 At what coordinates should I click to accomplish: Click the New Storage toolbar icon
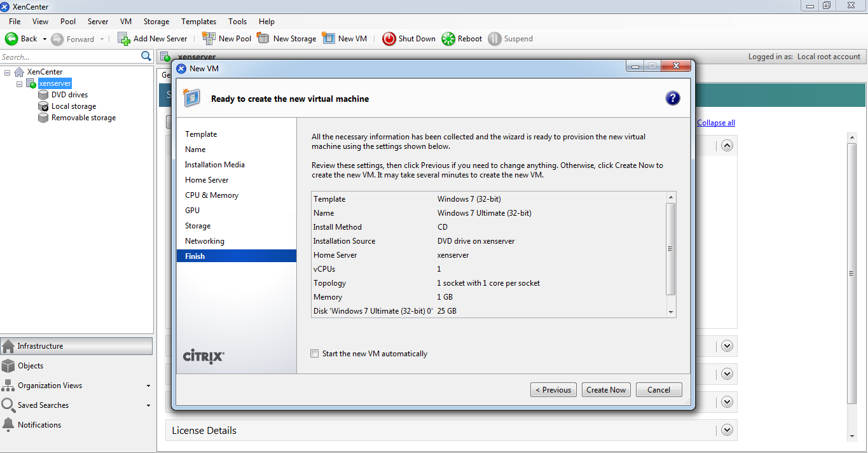(263, 38)
